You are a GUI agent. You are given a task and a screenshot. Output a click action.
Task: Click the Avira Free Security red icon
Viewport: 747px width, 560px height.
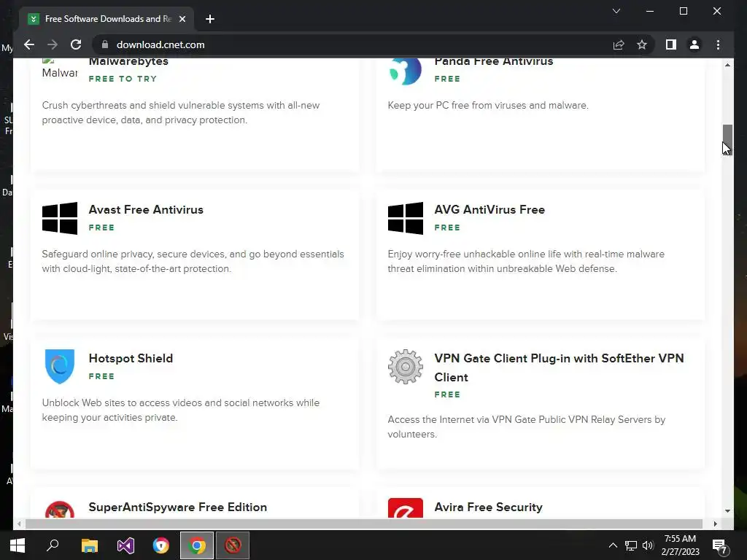click(x=406, y=508)
